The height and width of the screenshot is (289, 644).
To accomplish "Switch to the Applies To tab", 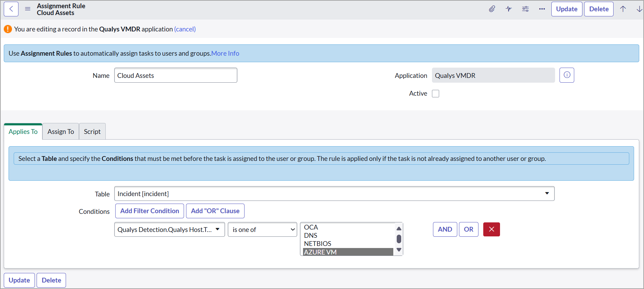I will coord(23,132).
